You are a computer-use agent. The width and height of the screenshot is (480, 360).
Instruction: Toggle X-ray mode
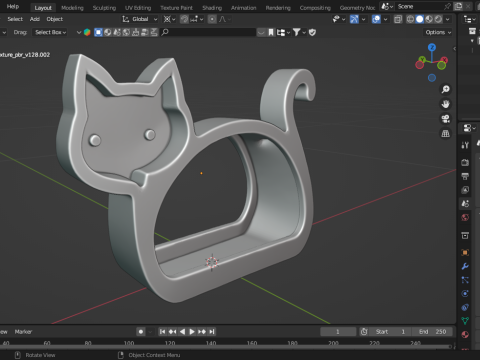398,19
